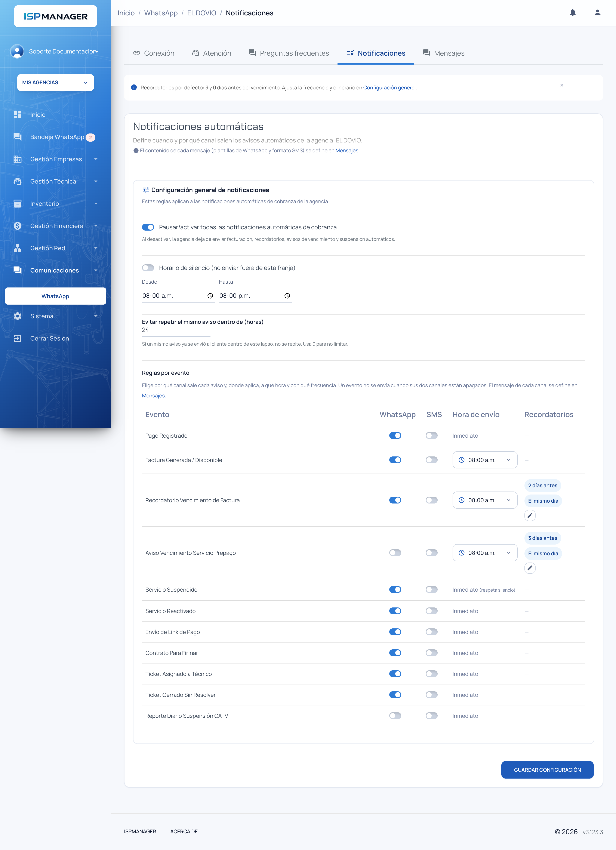Toggle pause/activate all automatic notifications
Image resolution: width=616 pixels, height=850 pixels.
148,227
